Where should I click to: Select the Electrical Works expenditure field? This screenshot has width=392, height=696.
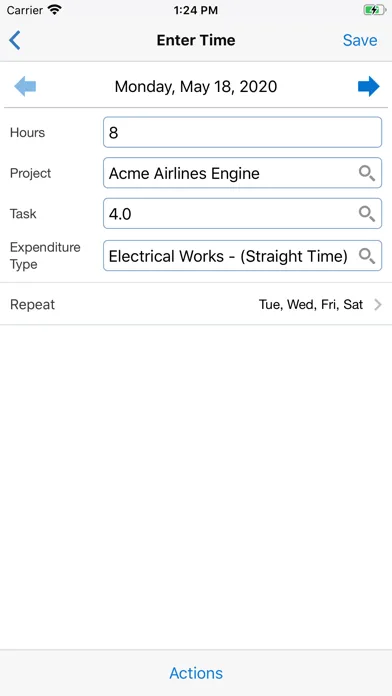[x=242, y=256]
